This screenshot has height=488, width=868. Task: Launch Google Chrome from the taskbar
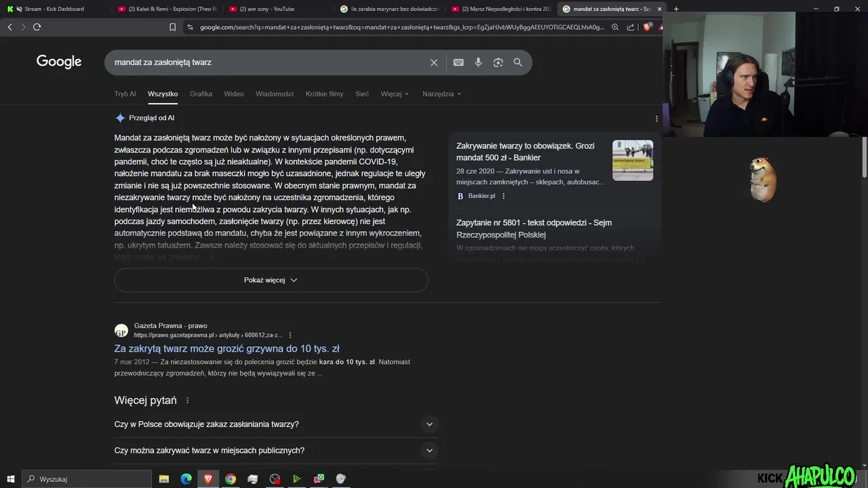coord(231,479)
